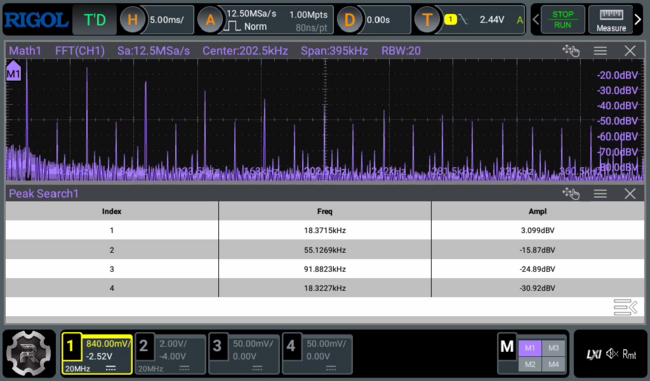Click the Rmt remote status indicator
Screen dimensions: 650x381
(x=629, y=354)
